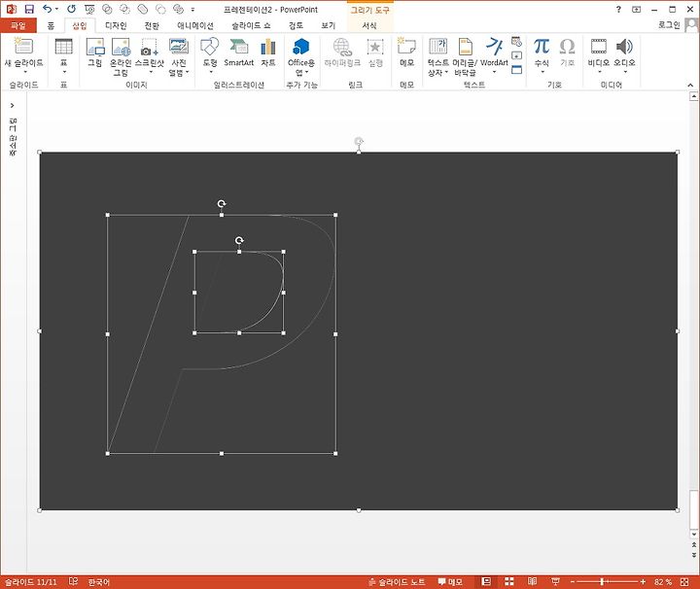
Task: Switch to the 디자인 tab
Action: tap(116, 26)
